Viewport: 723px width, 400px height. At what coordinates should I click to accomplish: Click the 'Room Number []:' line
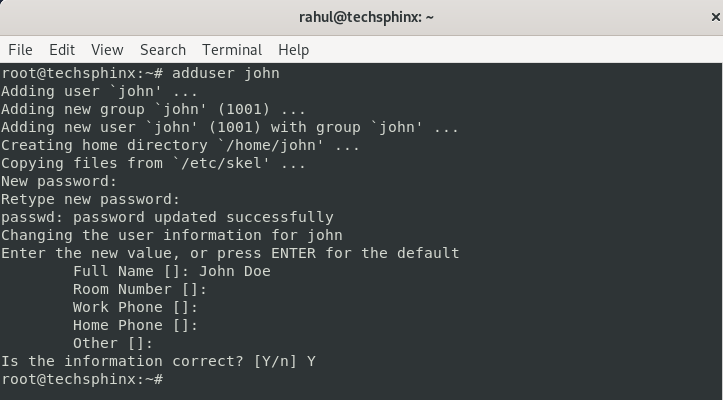(x=140, y=289)
